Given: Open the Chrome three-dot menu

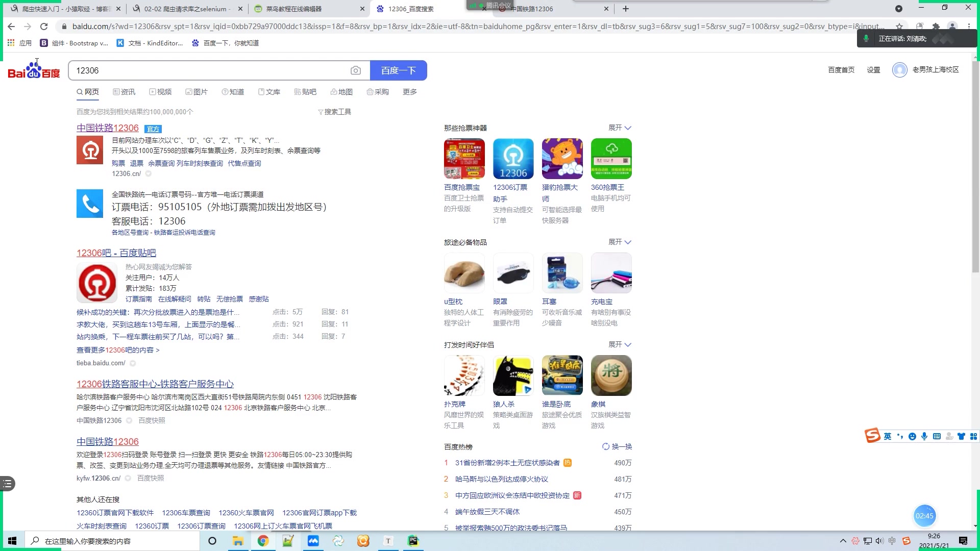Looking at the screenshot, I should 969,27.
